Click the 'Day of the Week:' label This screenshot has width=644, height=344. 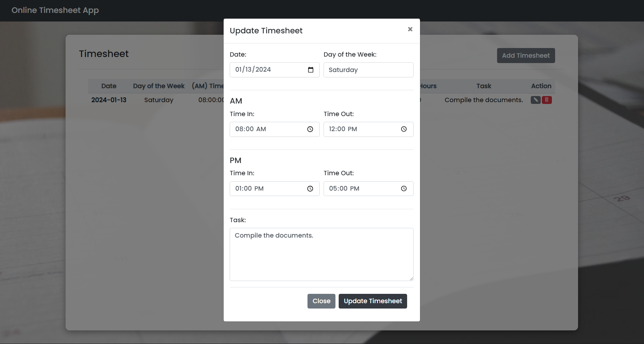click(x=350, y=54)
